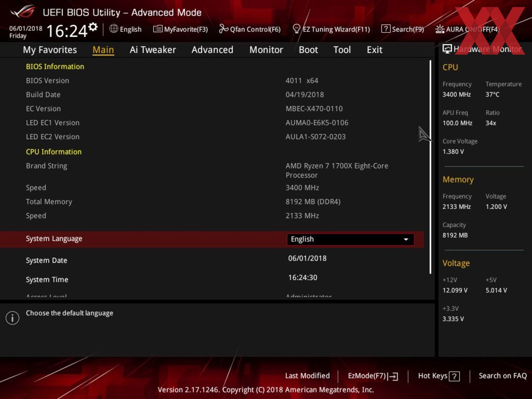Viewport: 532px width, 399px height.
Task: Switch to the Ai Tweaker tab
Action: 153,50
